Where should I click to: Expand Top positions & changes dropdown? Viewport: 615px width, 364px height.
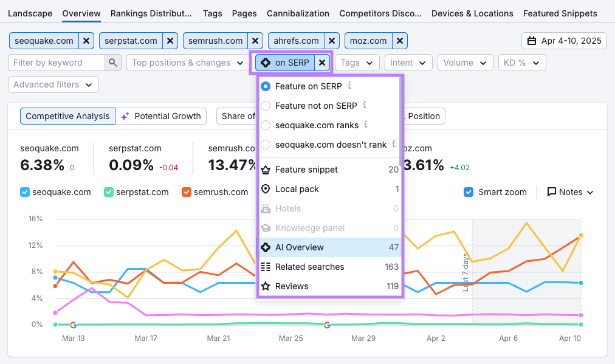187,63
